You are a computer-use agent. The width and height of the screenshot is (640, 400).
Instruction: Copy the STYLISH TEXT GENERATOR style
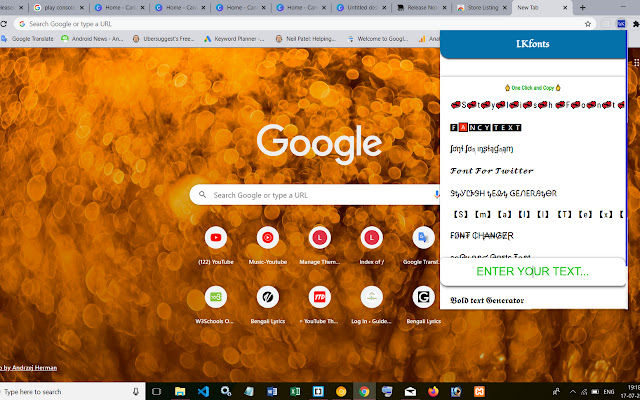[503, 193]
